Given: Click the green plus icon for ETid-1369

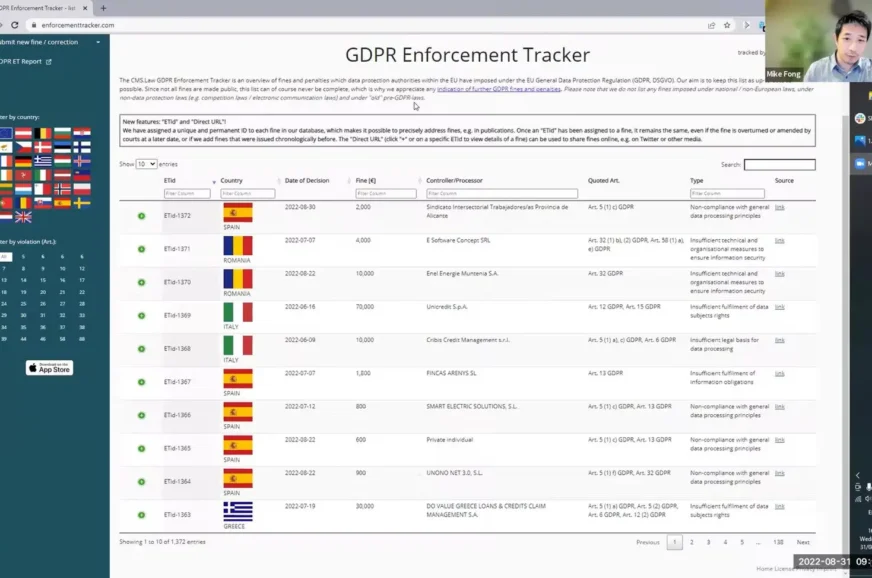Looking at the screenshot, I should 142,315.
